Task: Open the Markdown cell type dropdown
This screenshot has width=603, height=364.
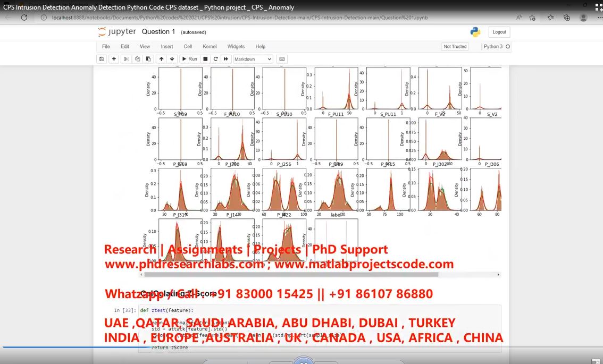Action: point(253,59)
